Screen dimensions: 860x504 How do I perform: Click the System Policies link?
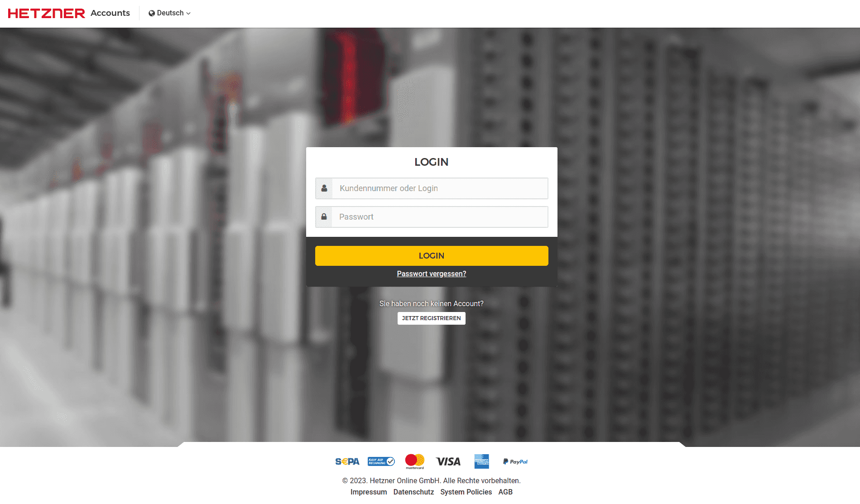[466, 492]
